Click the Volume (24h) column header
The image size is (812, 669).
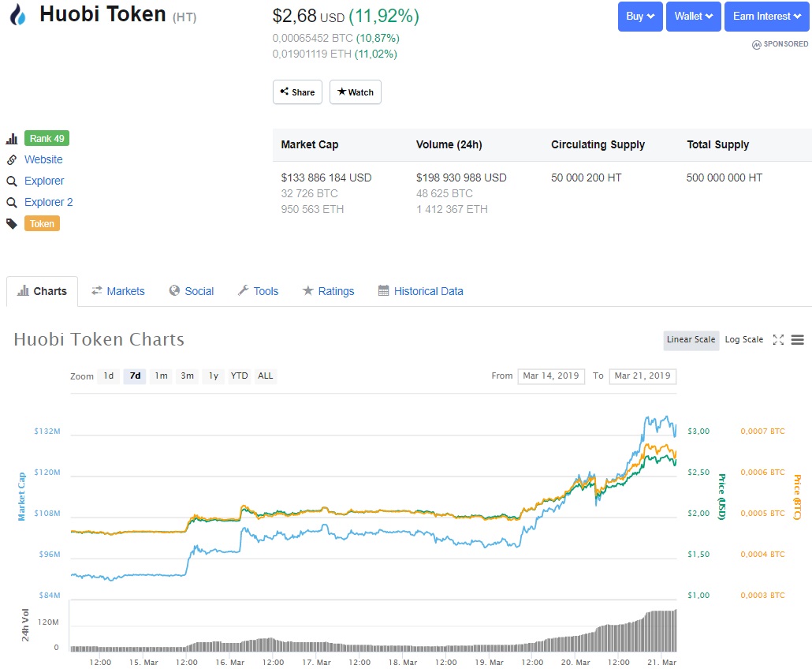pos(449,144)
